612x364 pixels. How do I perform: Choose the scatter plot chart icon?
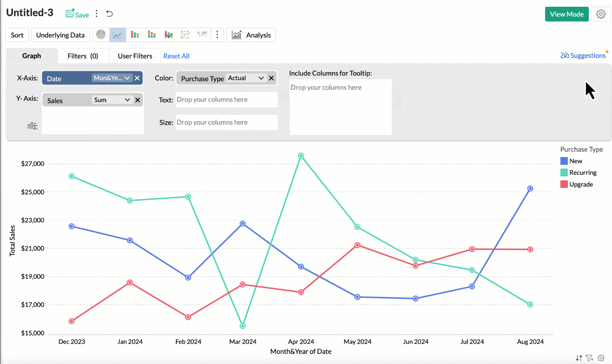(x=185, y=35)
